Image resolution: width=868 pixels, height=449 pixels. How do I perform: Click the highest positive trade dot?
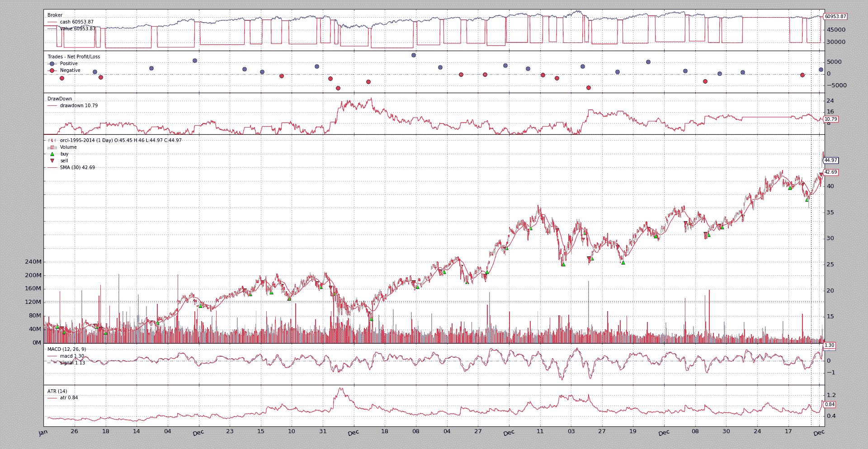click(x=414, y=55)
